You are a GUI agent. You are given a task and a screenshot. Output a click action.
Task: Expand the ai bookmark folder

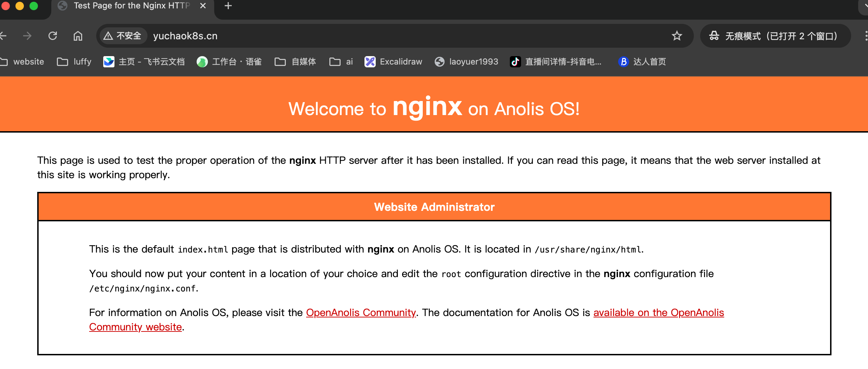coord(341,62)
